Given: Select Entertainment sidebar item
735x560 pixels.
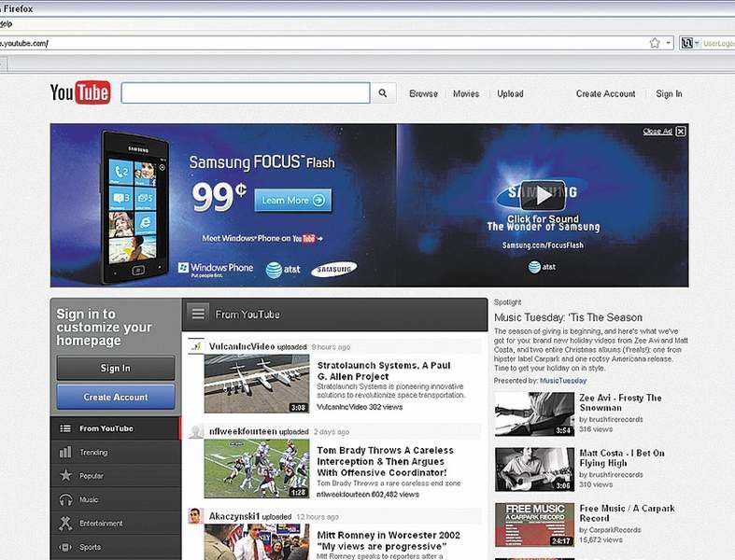Looking at the screenshot, I should (x=115, y=523).
